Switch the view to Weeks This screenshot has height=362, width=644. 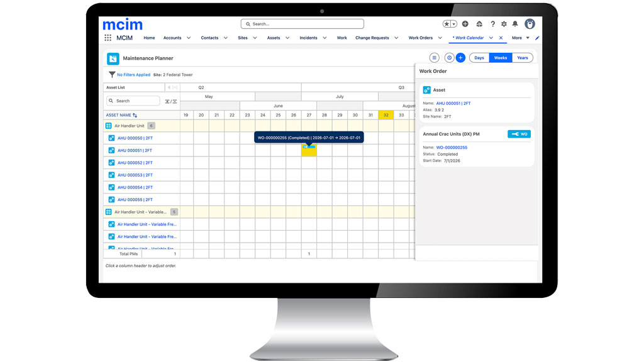(500, 58)
